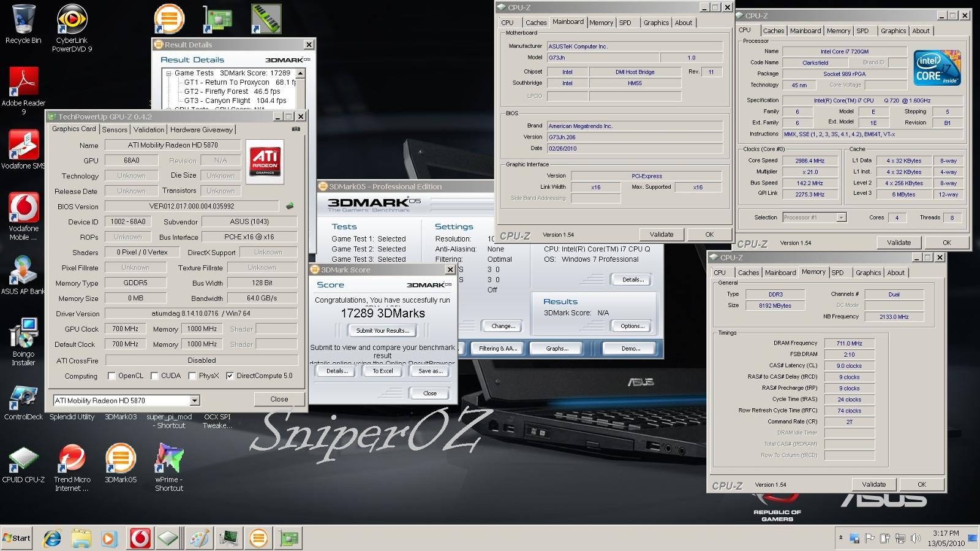This screenshot has width=980, height=551.
Task: Click Validate in CPU-Z CPU window
Action: (899, 243)
